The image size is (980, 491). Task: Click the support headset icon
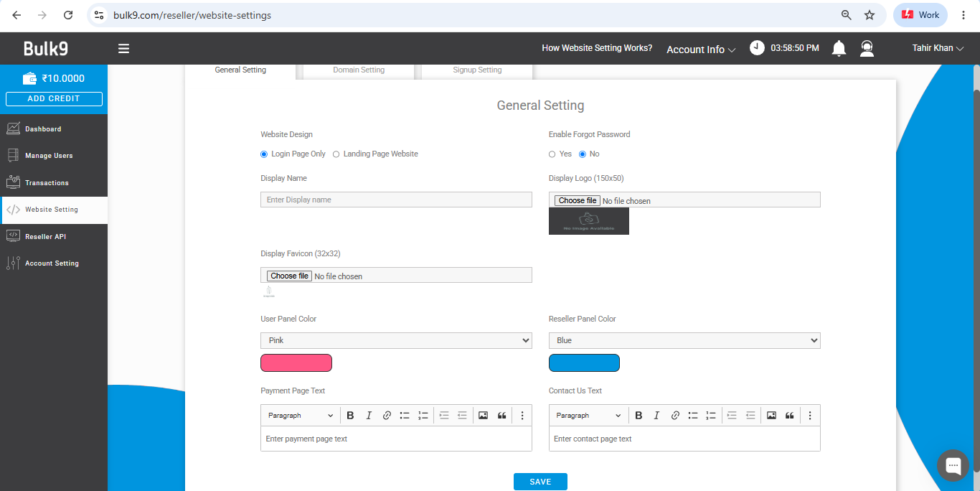click(x=867, y=48)
